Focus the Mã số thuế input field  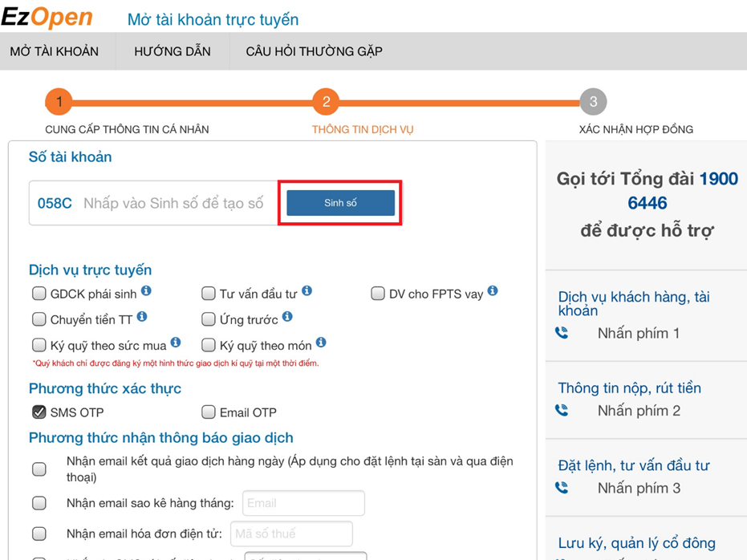click(x=291, y=534)
